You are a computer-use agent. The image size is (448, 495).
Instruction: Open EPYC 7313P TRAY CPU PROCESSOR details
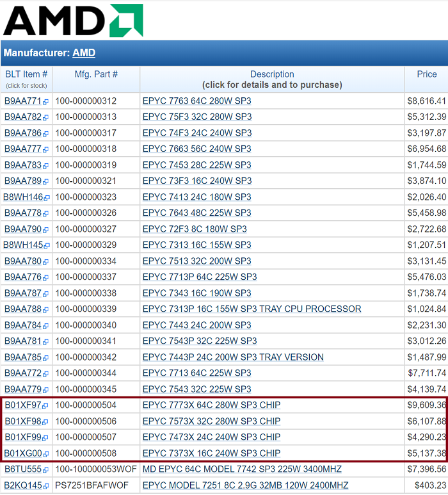tap(252, 309)
